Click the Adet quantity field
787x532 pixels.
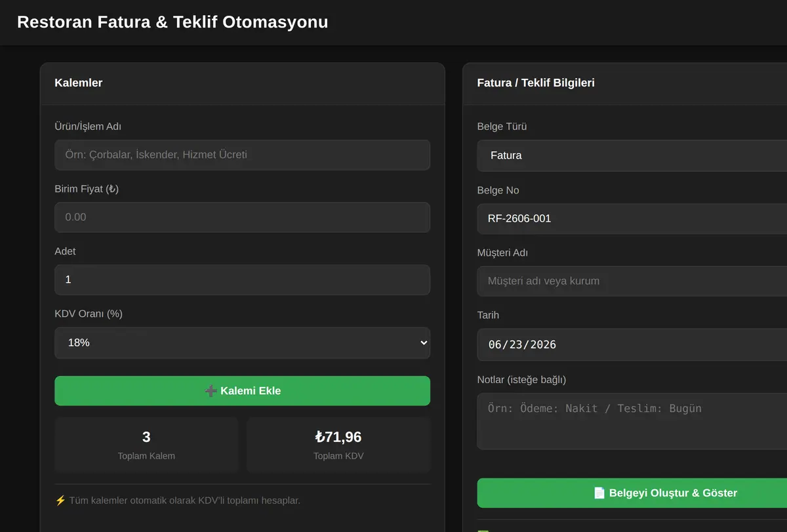(242, 279)
